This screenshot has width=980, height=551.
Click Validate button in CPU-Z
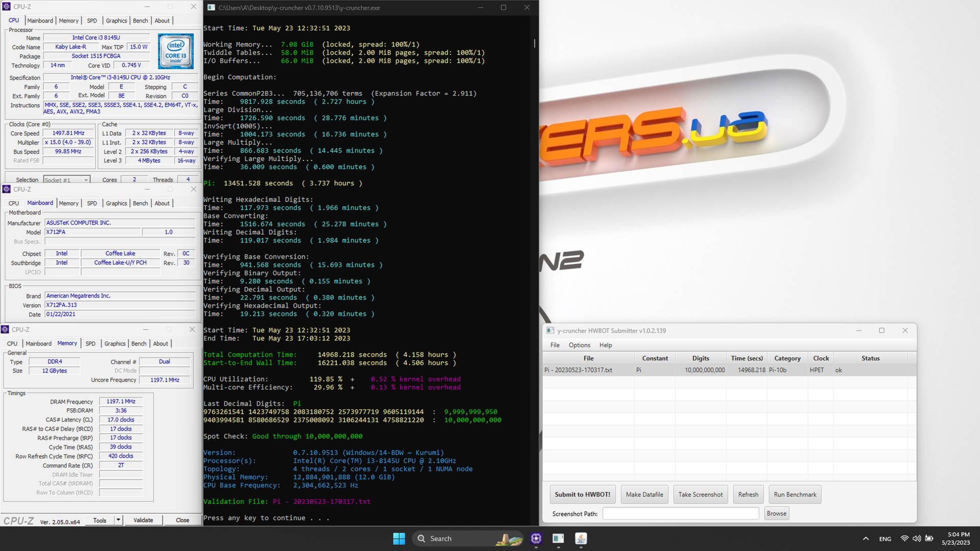143,520
